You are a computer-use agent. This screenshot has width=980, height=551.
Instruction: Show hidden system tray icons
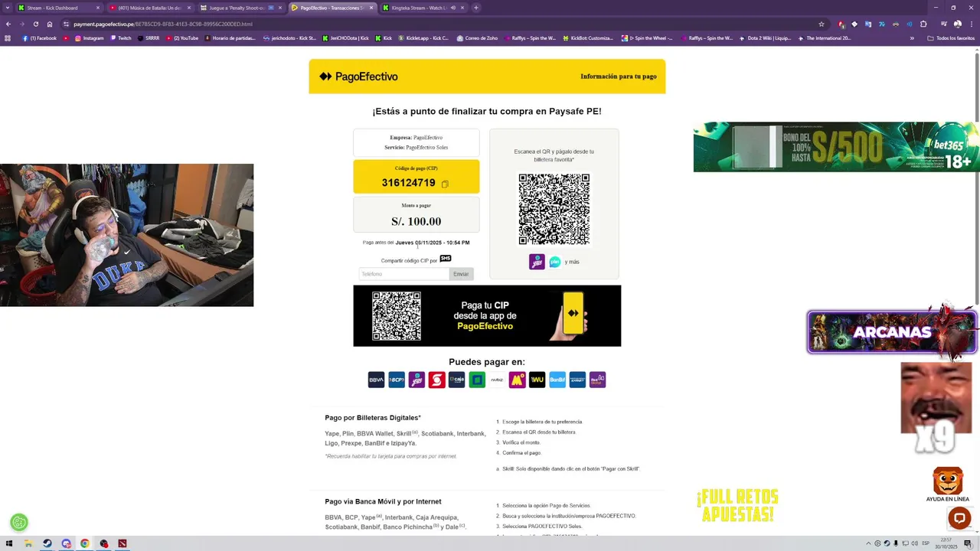868,543
